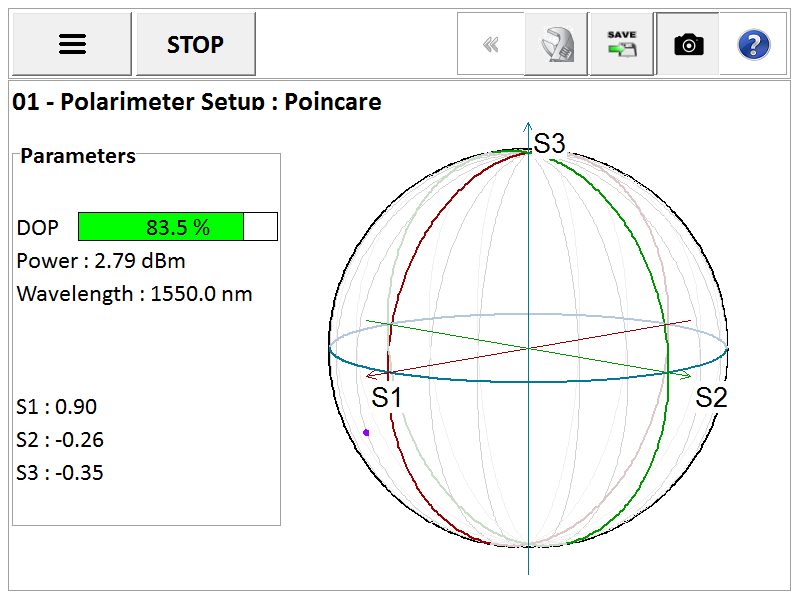Click the Polarimeter Setup : Poincare title
The height and width of the screenshot is (600, 800).
pos(197,102)
